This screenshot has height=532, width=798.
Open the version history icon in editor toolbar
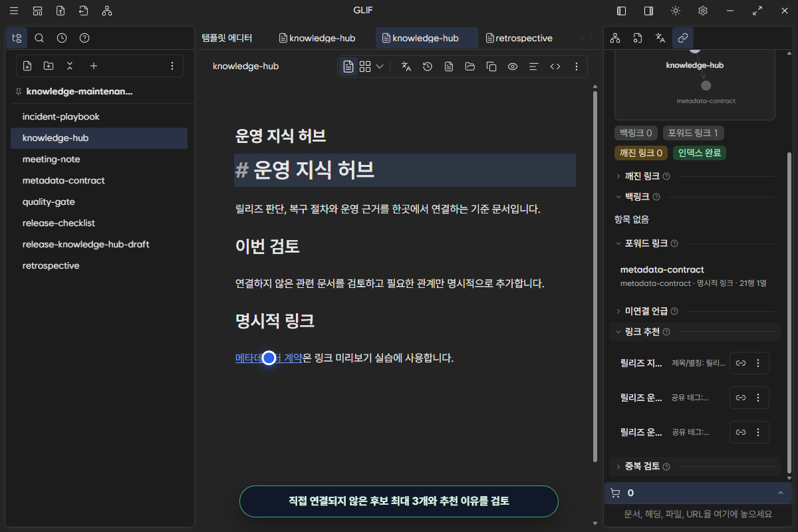[428, 66]
